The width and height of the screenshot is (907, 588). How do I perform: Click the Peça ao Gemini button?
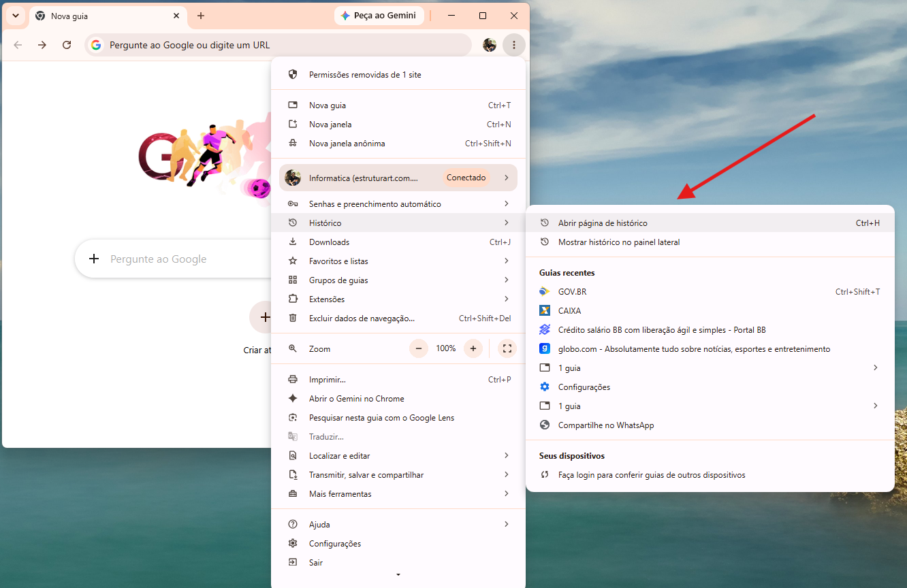(x=379, y=16)
